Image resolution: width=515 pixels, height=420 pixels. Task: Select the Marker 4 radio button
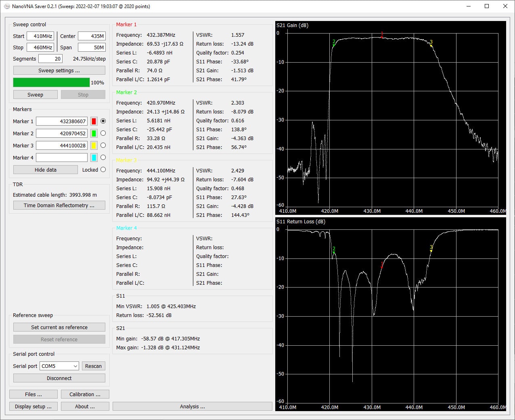(x=103, y=157)
